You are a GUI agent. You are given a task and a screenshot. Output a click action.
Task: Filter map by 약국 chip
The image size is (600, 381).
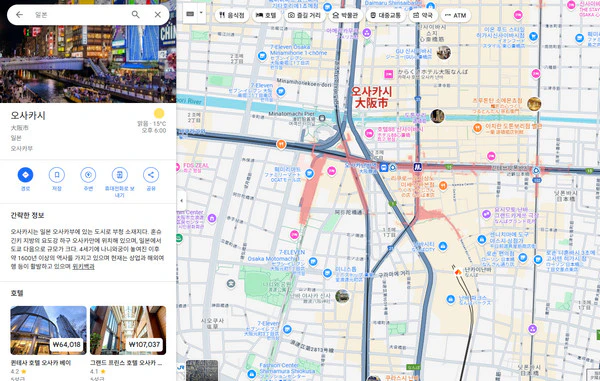pyautogui.click(x=423, y=15)
